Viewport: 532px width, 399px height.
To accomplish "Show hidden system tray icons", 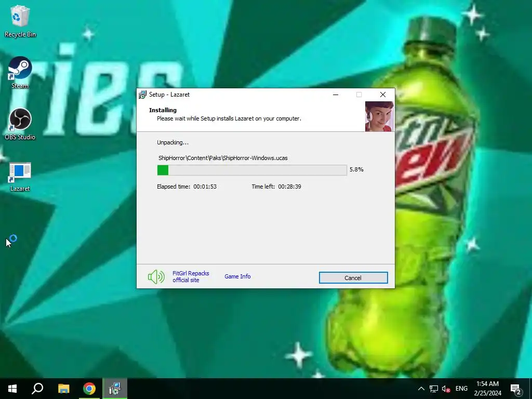I will coord(421,389).
